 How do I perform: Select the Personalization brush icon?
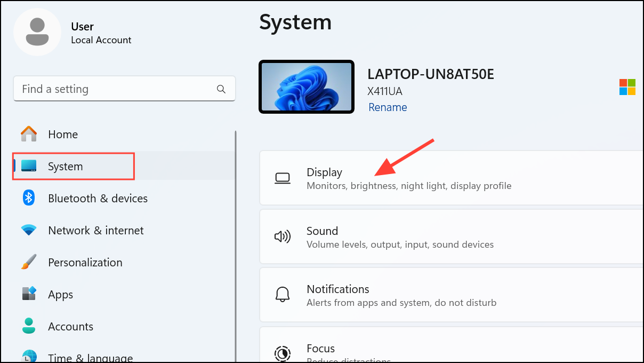(28, 262)
